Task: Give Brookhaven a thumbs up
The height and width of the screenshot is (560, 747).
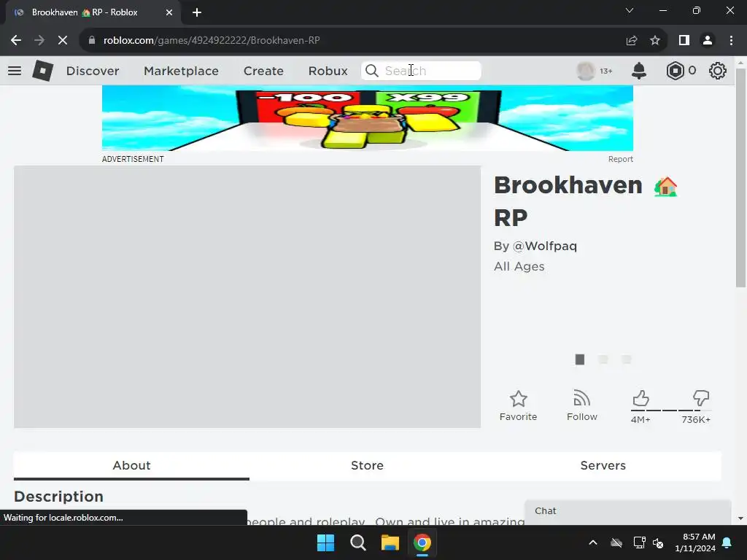Action: [x=640, y=398]
